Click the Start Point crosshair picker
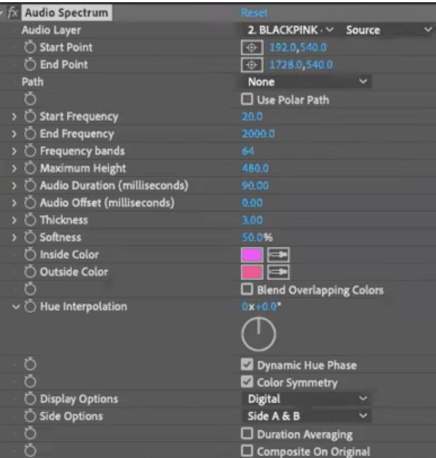Screen dimensions: 436x458 pos(252,48)
